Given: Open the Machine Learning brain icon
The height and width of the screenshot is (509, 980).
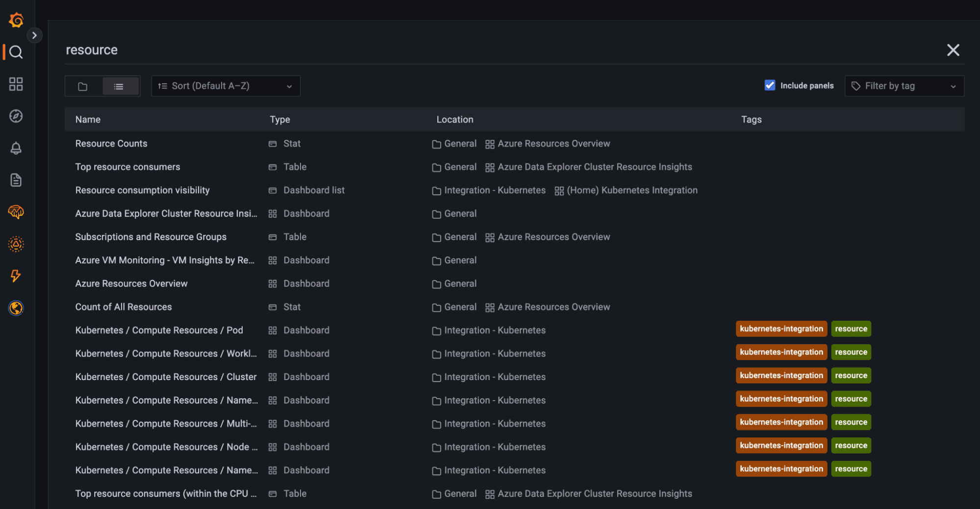Looking at the screenshot, I should [16, 212].
